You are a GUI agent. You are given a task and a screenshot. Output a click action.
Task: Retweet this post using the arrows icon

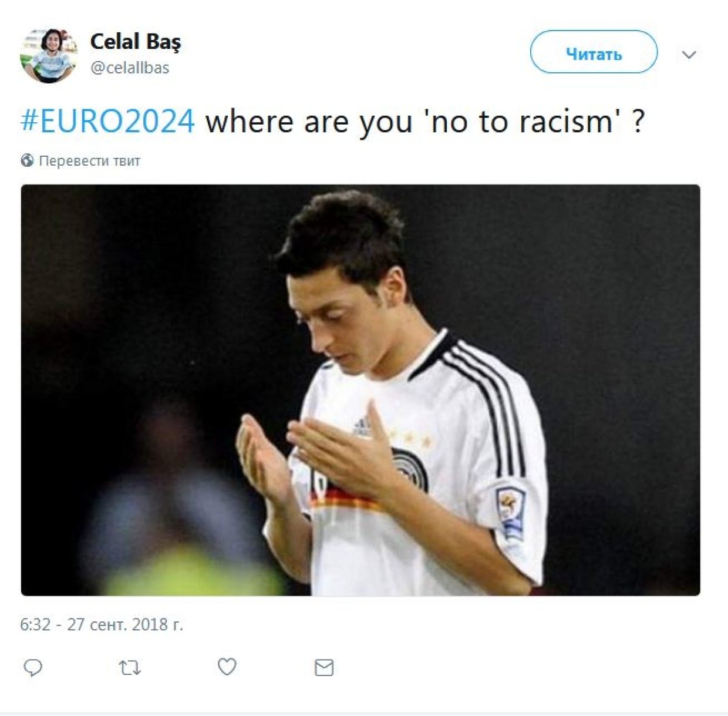(130, 667)
